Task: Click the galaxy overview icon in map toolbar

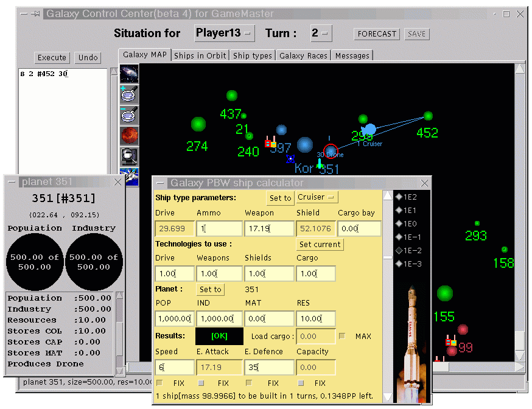Action: (x=129, y=74)
